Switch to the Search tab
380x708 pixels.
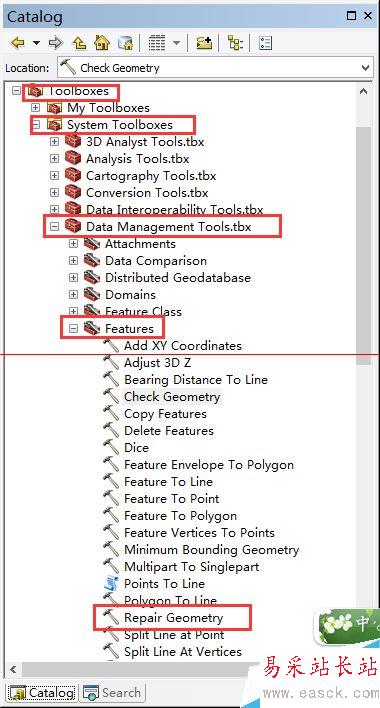(112, 693)
